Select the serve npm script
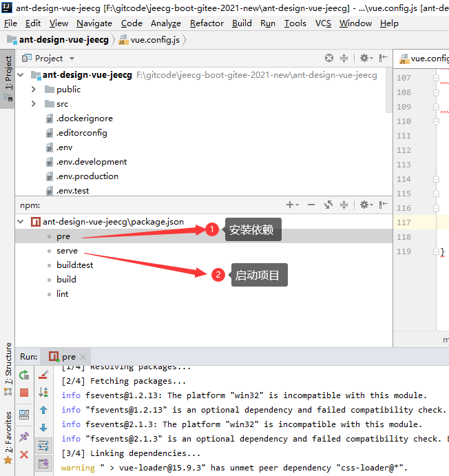Viewport: 449px width, 476px height. (x=67, y=251)
